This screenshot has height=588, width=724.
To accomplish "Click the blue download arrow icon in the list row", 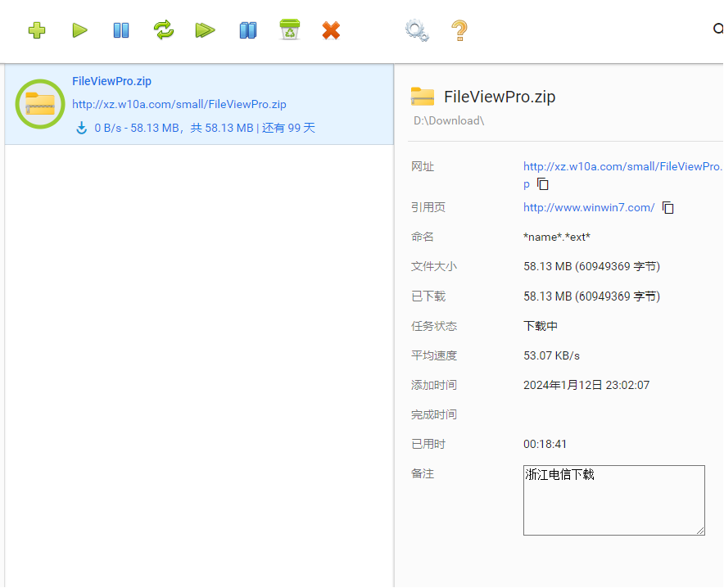I will click(81, 128).
